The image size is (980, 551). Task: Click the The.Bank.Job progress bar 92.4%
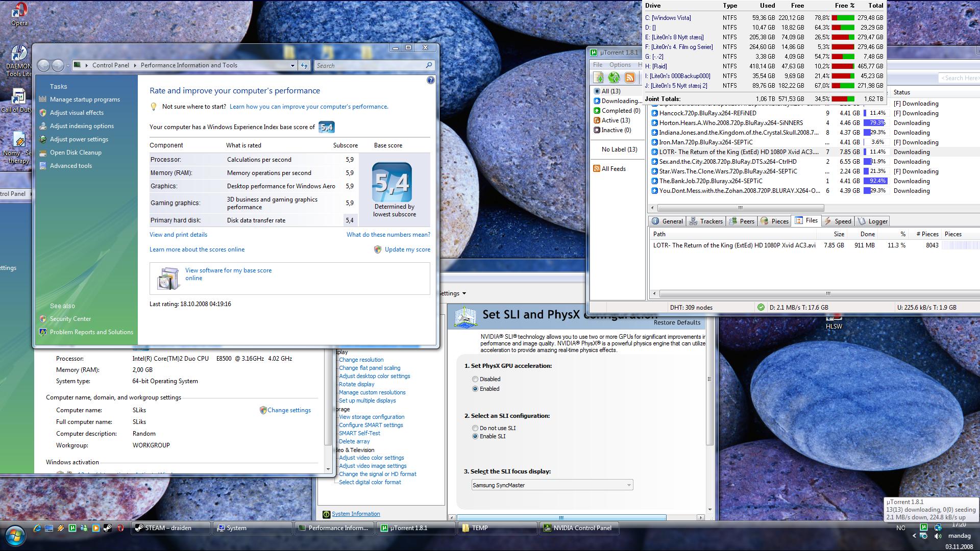tap(875, 181)
